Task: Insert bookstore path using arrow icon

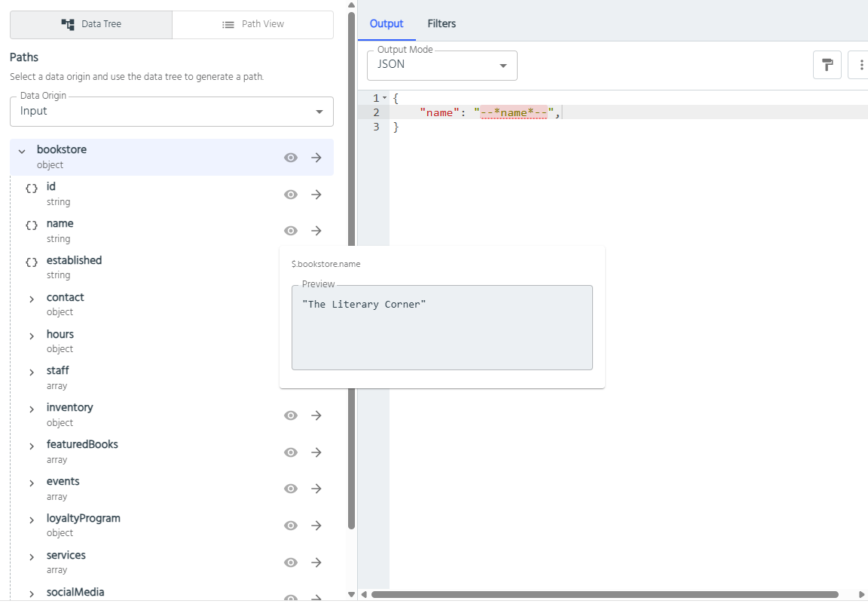Action: point(316,158)
